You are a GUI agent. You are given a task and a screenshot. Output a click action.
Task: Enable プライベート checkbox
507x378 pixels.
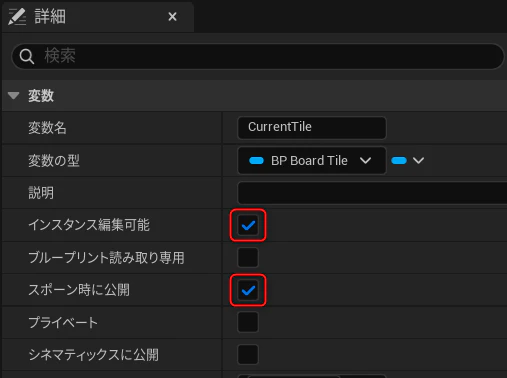248,322
